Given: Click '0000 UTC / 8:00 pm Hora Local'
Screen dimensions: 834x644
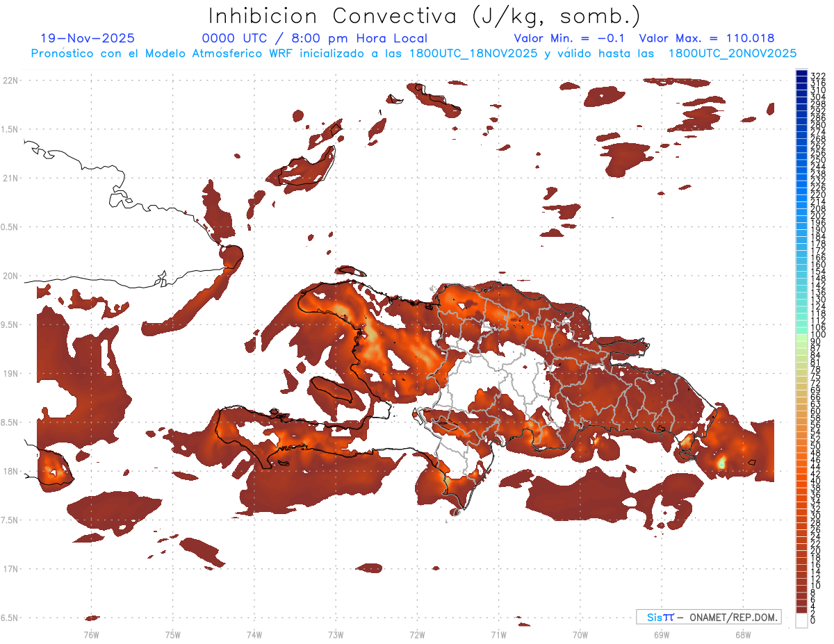Looking at the screenshot, I should [x=314, y=38].
